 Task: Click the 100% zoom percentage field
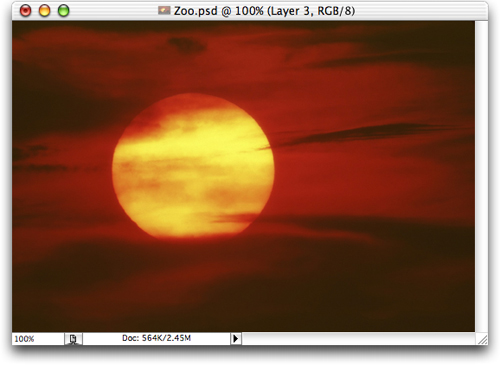(38, 339)
